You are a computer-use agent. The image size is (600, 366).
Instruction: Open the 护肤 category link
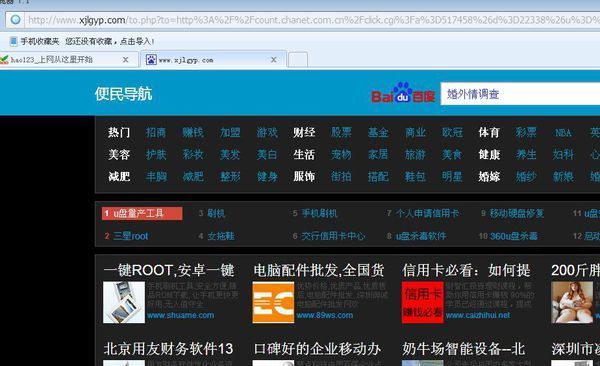coord(156,155)
